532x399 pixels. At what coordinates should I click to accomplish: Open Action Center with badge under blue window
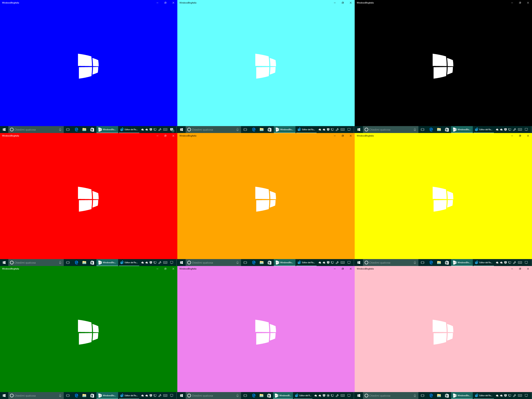pos(172,130)
